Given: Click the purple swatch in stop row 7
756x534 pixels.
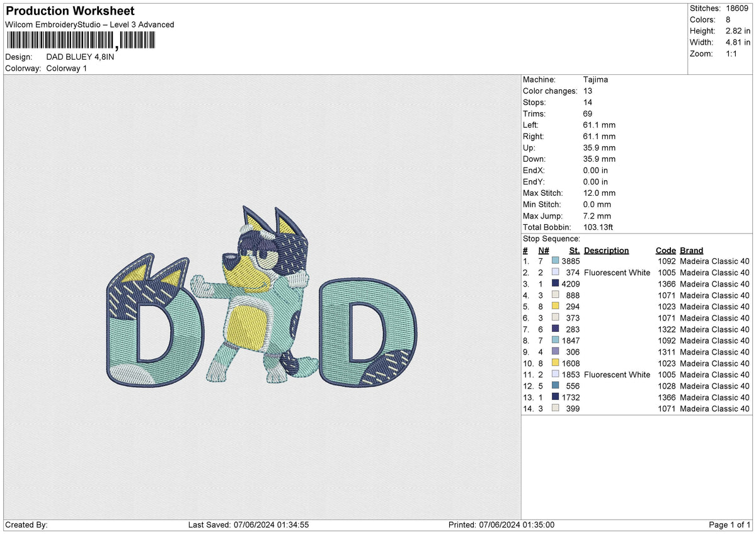Looking at the screenshot, I should point(555,329).
